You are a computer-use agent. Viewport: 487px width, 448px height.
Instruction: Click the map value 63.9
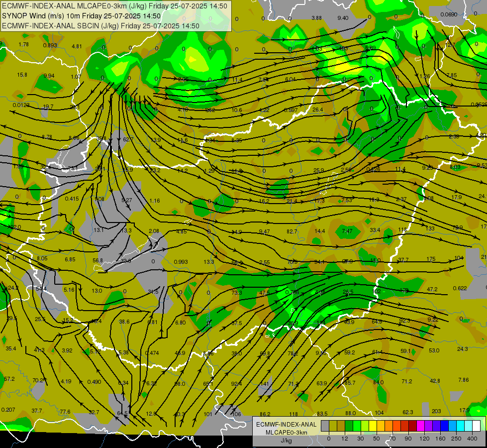click(322, 383)
